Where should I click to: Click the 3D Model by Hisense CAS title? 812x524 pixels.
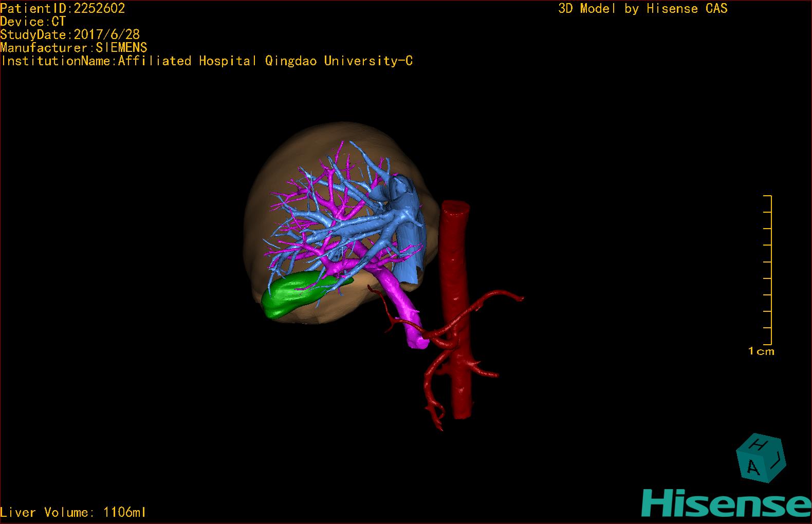(642, 8)
